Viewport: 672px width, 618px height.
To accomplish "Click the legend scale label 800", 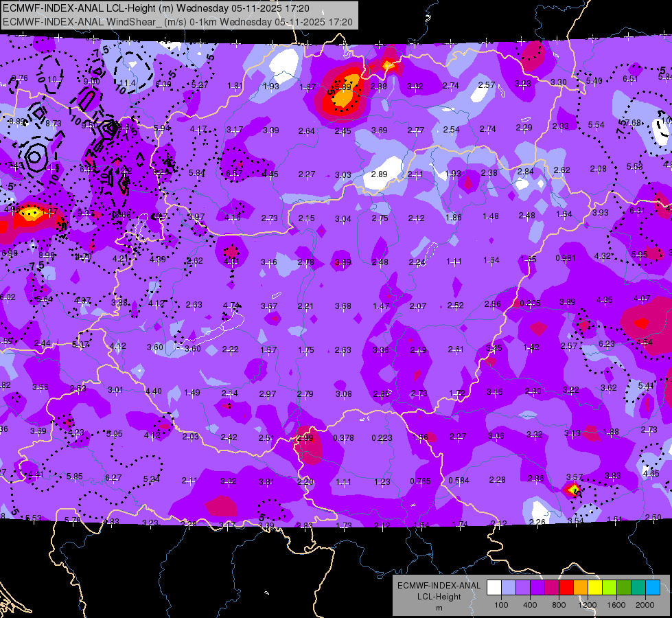I will [x=559, y=605].
